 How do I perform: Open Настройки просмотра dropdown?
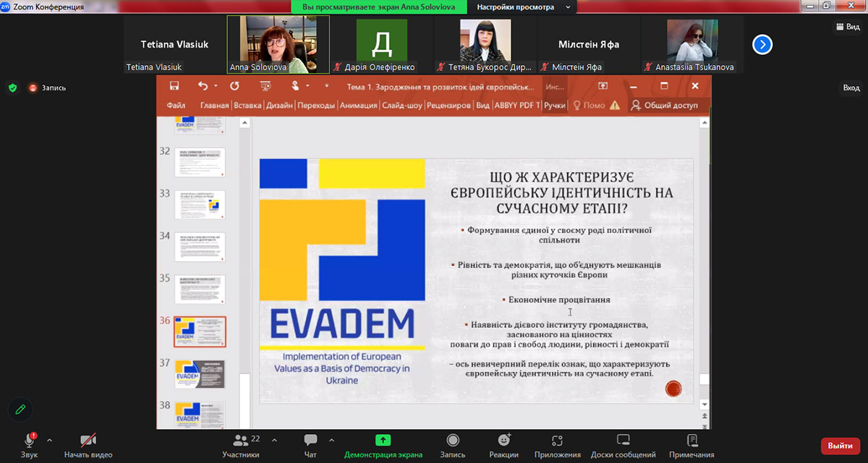(524, 7)
